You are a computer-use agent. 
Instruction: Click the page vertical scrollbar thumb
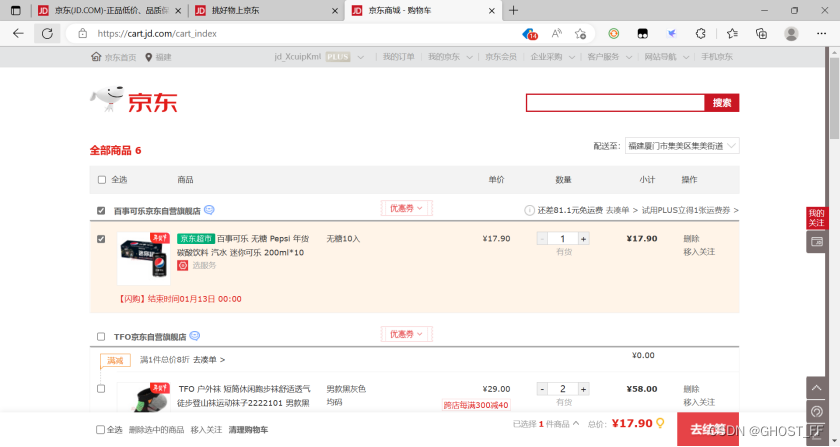click(x=834, y=99)
